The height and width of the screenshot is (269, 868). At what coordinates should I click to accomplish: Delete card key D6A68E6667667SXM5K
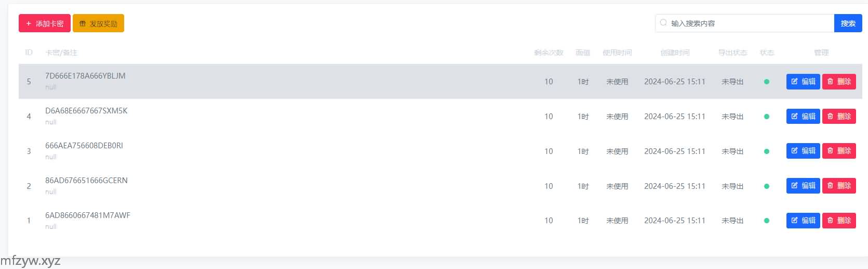[839, 117]
